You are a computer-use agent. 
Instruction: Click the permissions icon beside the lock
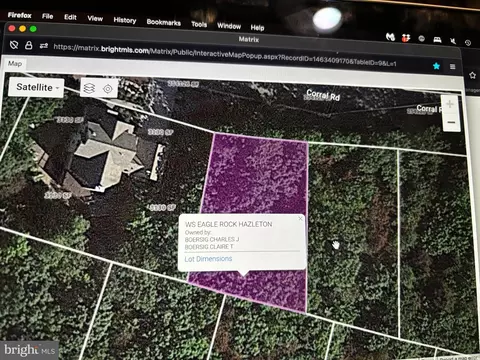(44, 46)
